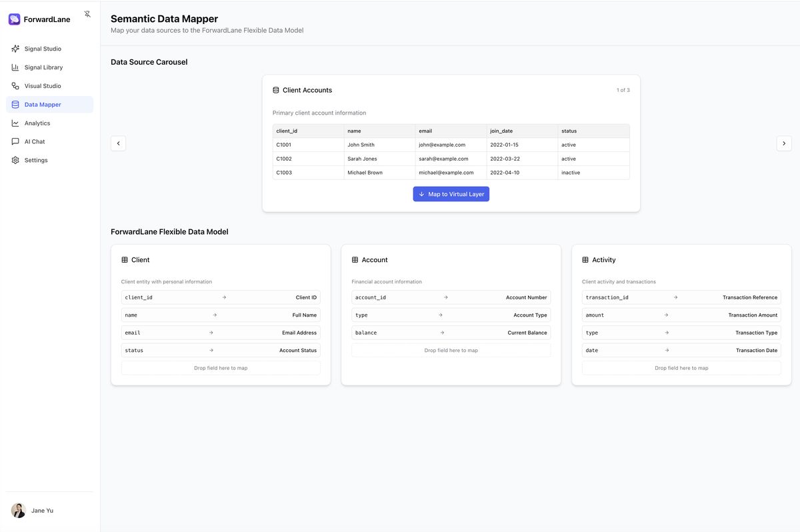Screen dimensions: 800x532
Task: Click the Signal Library chart icon
Action: (15, 67)
